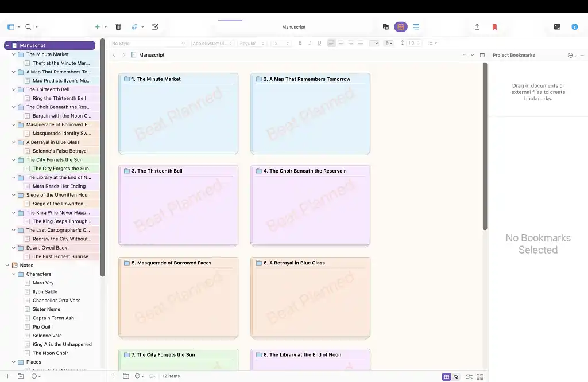Select grid corkboard layout footer icon
588x382 pixels.
(446, 377)
